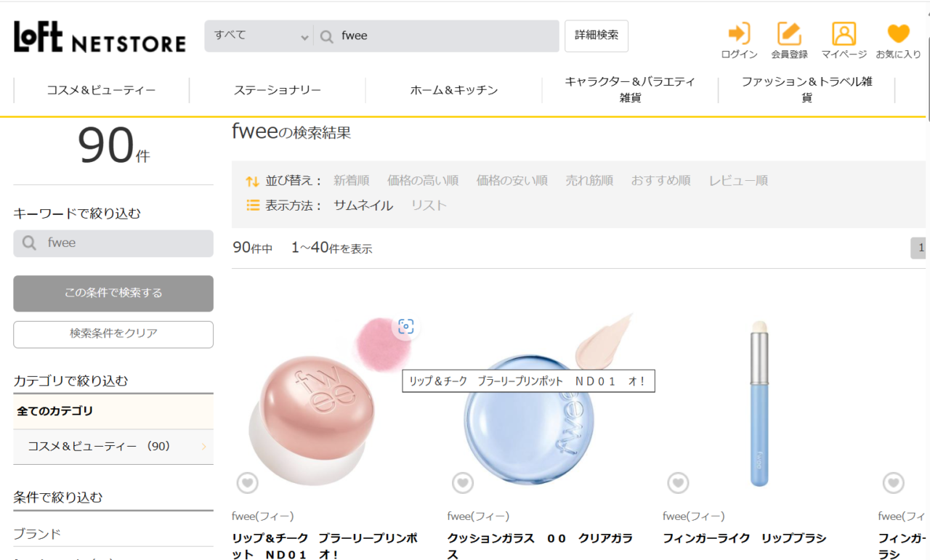Screen dimensions: 930x560
Task: Sort results by 売れ筋順
Action: click(x=589, y=180)
